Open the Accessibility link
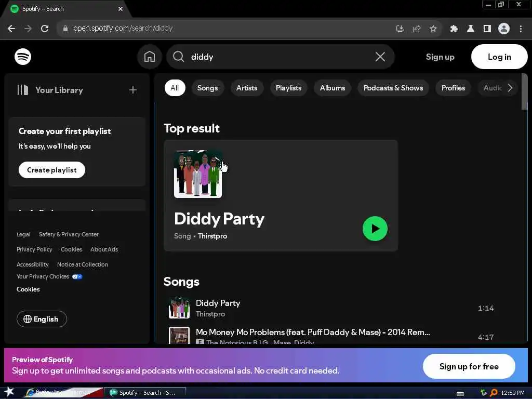The width and height of the screenshot is (532, 399). pyautogui.click(x=33, y=264)
